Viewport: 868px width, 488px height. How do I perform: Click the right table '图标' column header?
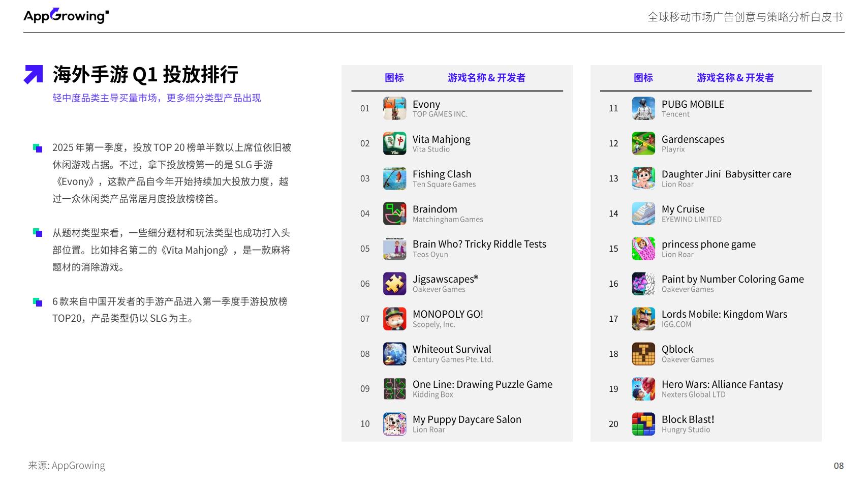click(643, 78)
